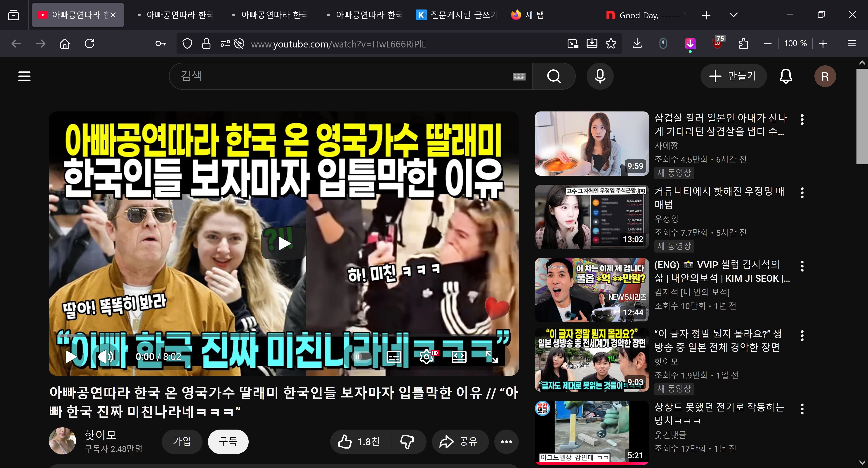This screenshot has width=868, height=468.
Task: Open the list-all-tabs chevron
Action: pos(734,15)
